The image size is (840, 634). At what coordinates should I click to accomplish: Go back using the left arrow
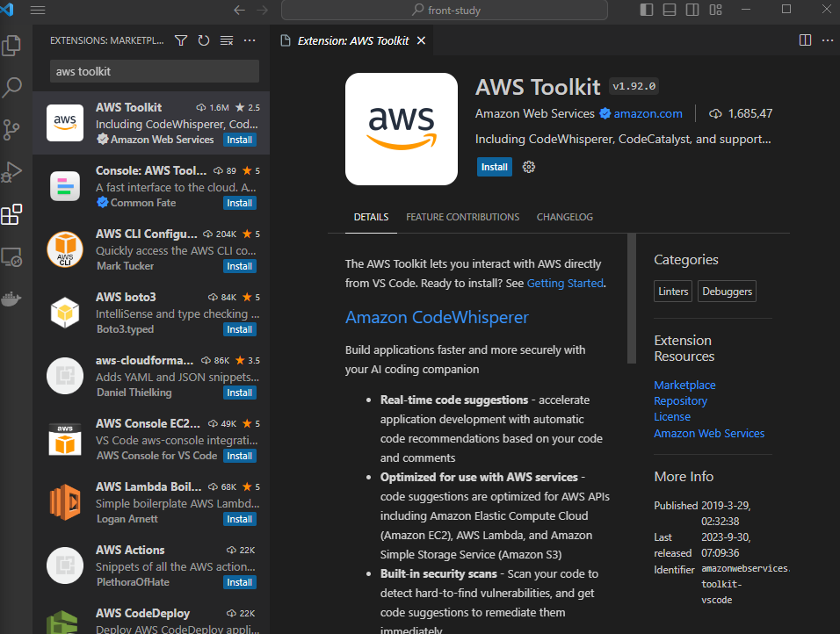pyautogui.click(x=240, y=11)
